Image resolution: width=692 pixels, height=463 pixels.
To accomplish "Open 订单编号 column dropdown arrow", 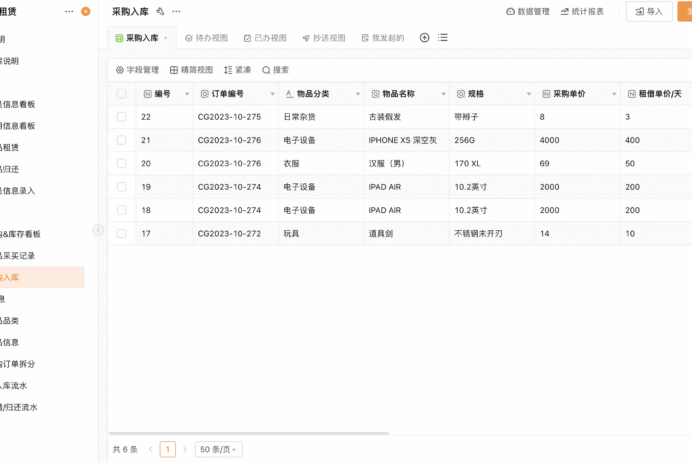I will pos(272,94).
